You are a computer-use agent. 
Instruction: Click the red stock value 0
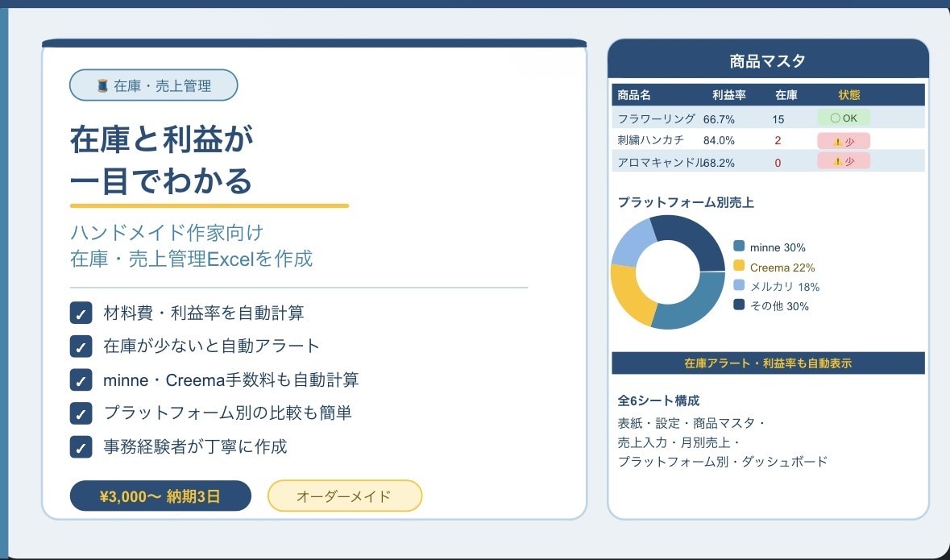pyautogui.click(x=778, y=163)
